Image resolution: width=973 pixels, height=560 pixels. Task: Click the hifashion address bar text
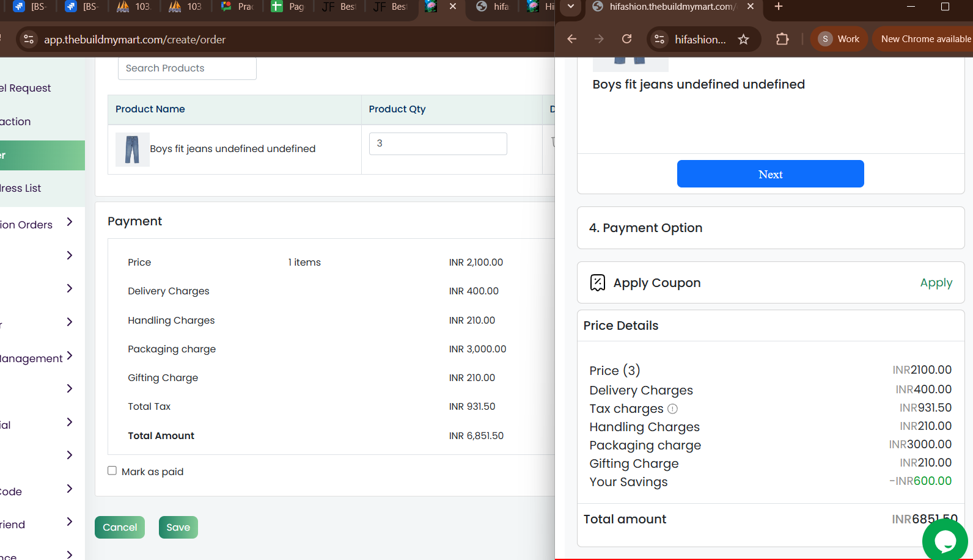700,39
